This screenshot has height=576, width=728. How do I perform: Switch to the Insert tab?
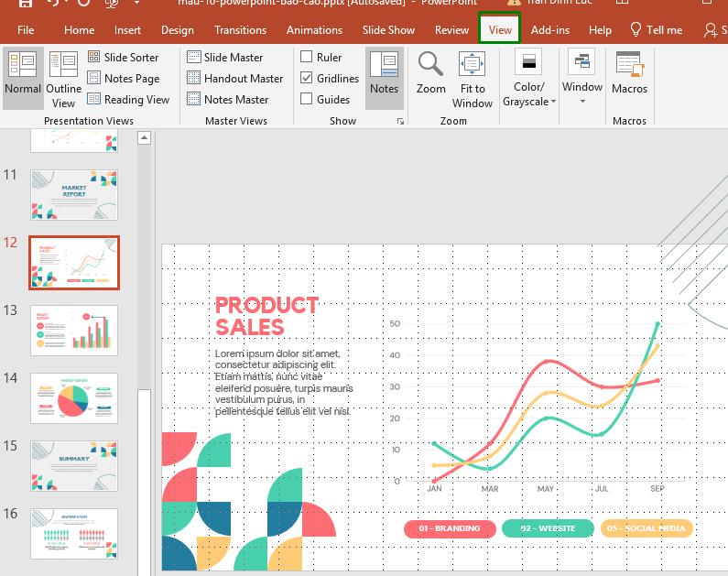click(127, 30)
